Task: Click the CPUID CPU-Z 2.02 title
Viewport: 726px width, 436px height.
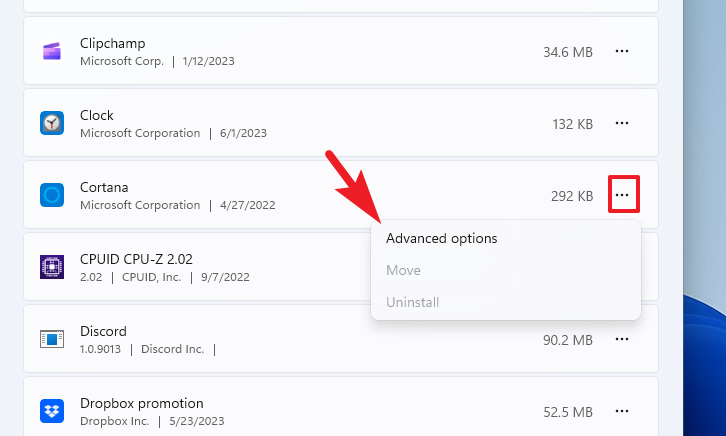Action: [x=136, y=260]
